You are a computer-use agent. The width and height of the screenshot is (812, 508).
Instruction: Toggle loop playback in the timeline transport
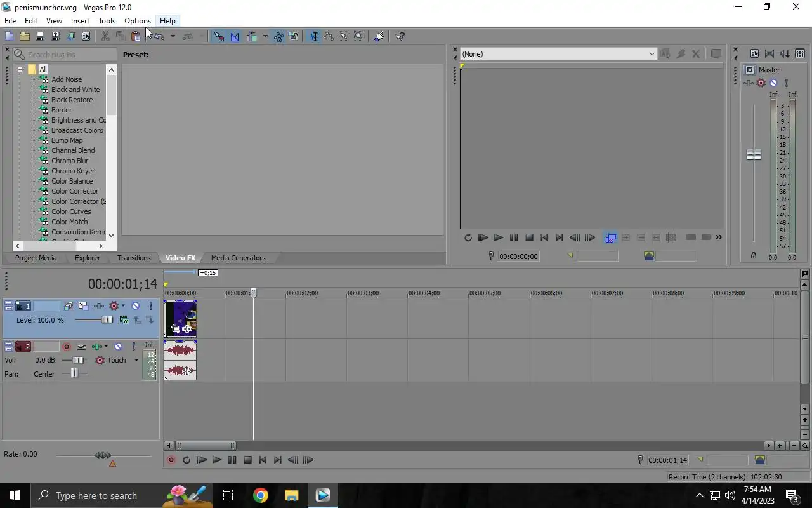coord(186,460)
